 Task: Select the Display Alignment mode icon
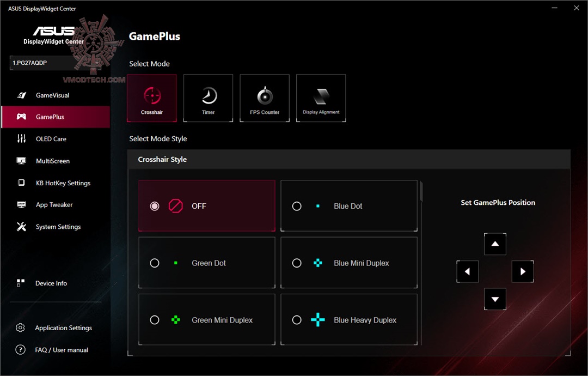[x=321, y=98]
